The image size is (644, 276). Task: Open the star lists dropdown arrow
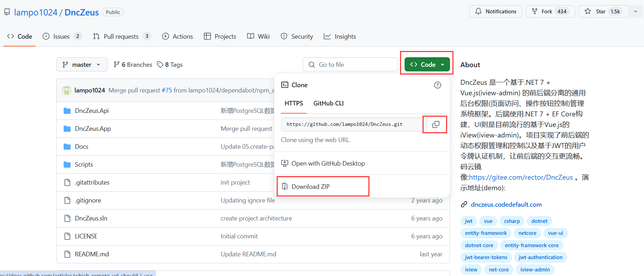coord(635,12)
